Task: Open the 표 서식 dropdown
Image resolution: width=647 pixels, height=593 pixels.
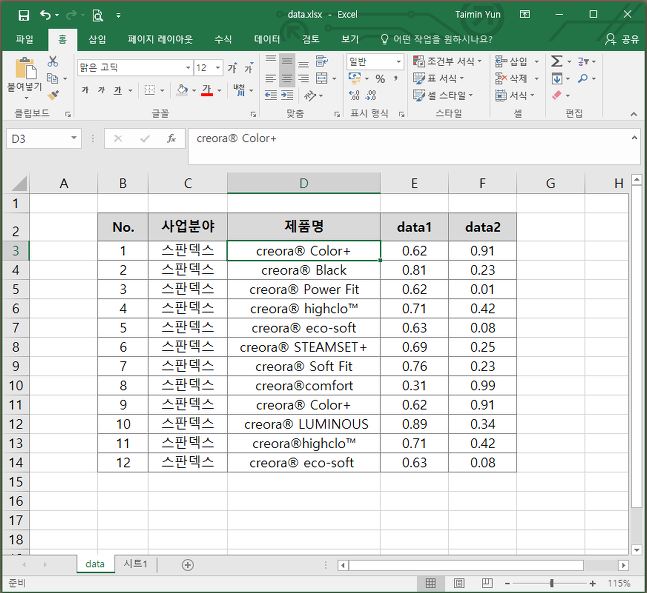Action: (439, 78)
